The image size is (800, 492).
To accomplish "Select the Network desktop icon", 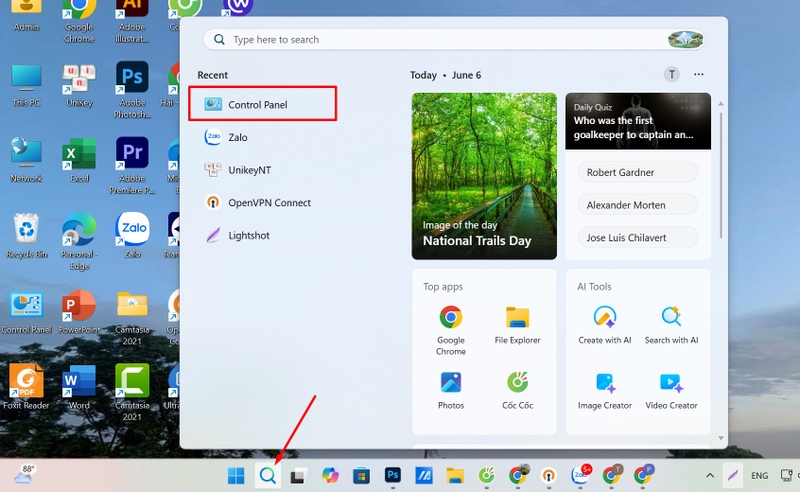I will (27, 160).
